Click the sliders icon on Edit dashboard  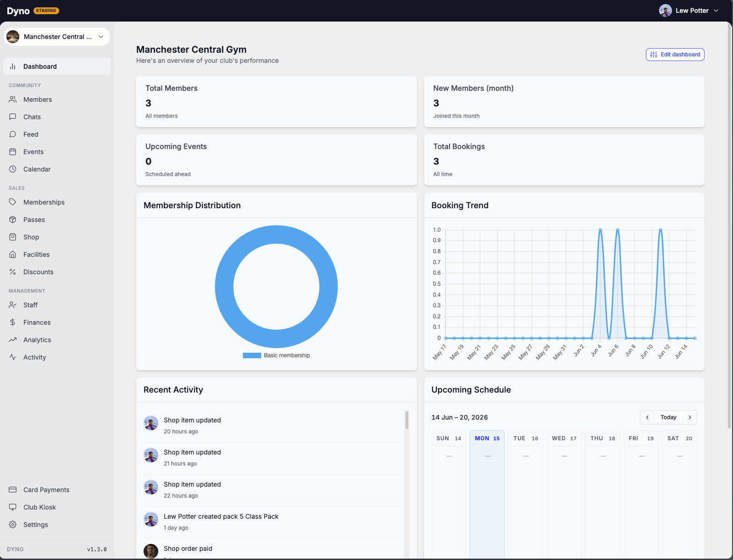click(654, 55)
